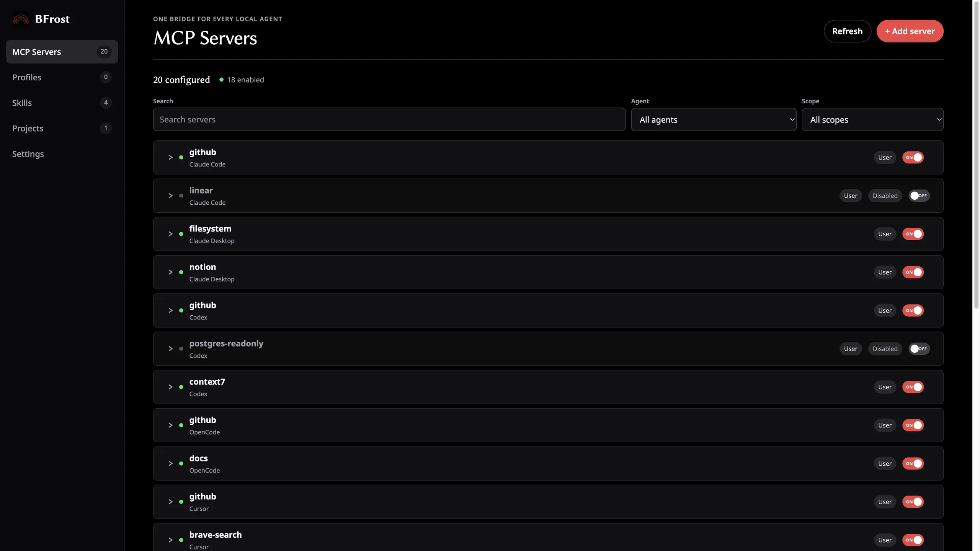
Task: Disable the github OpenCode server toggle
Action: [913, 425]
